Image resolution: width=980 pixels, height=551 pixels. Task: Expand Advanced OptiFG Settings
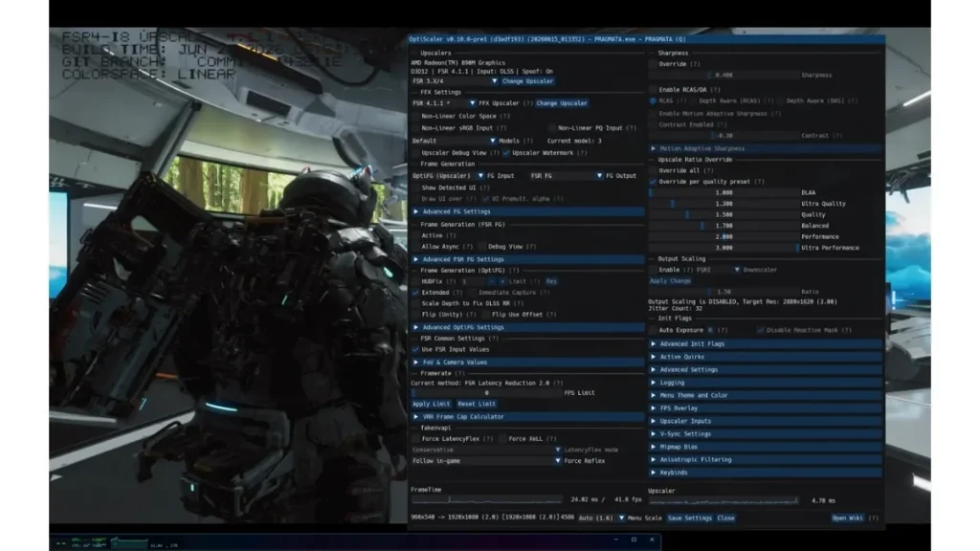tap(527, 327)
